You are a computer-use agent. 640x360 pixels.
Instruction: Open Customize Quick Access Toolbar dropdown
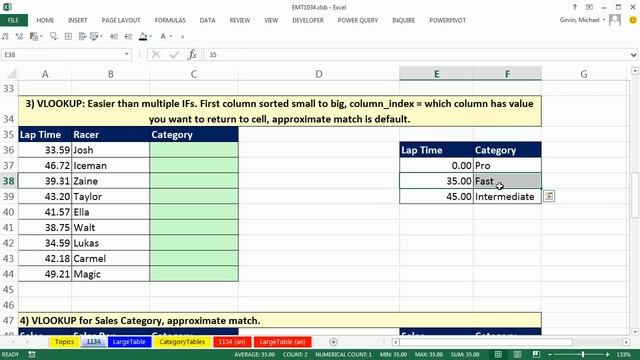[182, 37]
